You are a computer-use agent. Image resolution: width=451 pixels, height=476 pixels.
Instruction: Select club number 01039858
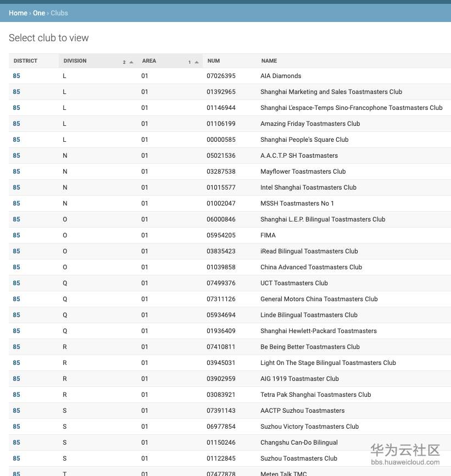tap(221, 267)
